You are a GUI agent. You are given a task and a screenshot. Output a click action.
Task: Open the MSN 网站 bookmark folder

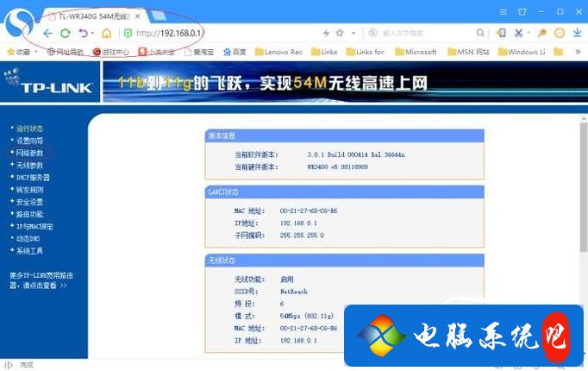coord(469,52)
